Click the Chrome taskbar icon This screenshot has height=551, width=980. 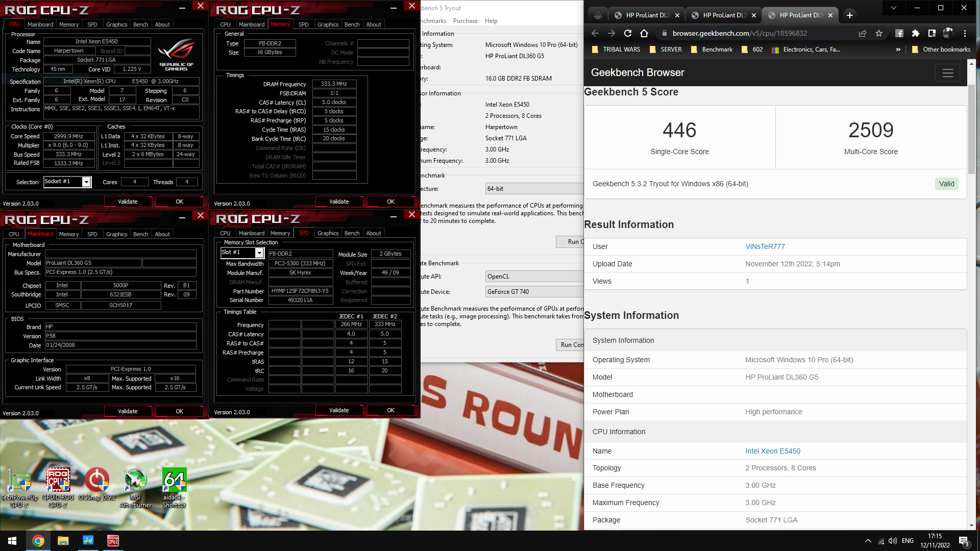[38, 541]
